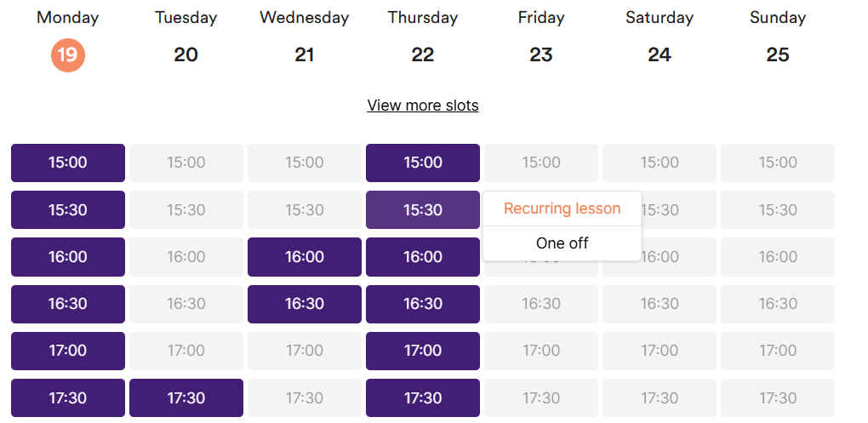868x423 pixels.
Task: Select the Recurring lesson option
Action: coord(562,209)
